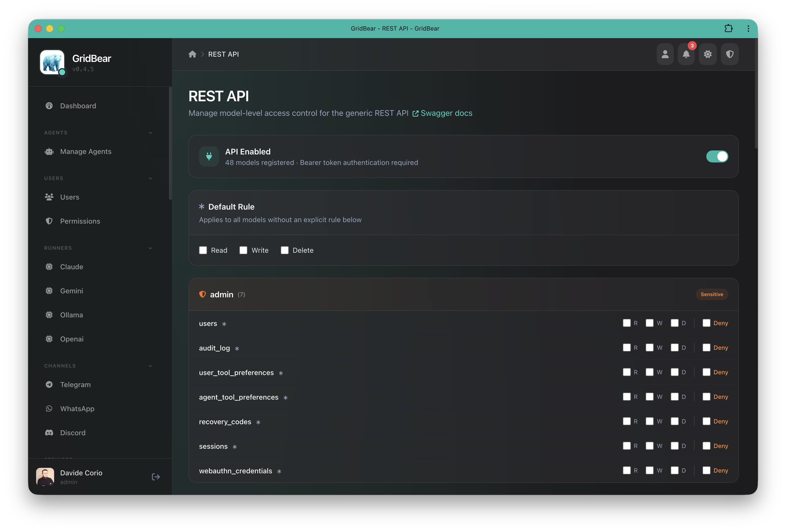
Task: Click the logout button next to Davide Corio
Action: [x=156, y=477]
